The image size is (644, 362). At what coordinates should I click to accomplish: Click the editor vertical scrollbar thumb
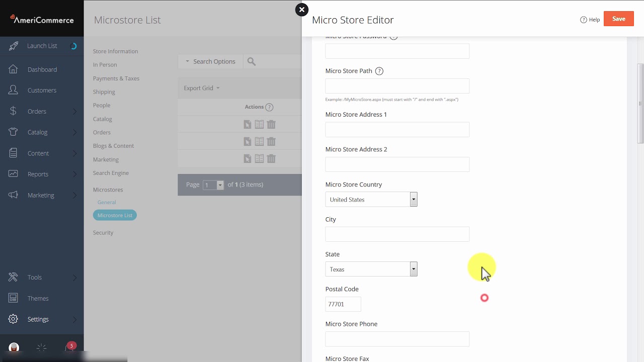pyautogui.click(x=640, y=104)
